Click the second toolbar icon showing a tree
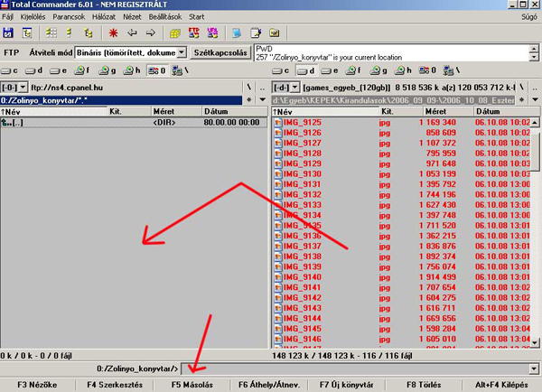 tap(26, 33)
